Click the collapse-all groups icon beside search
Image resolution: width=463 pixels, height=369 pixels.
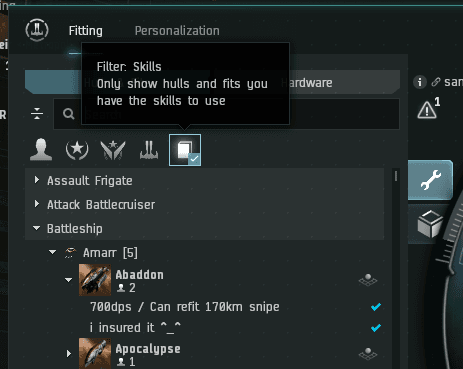[37, 114]
